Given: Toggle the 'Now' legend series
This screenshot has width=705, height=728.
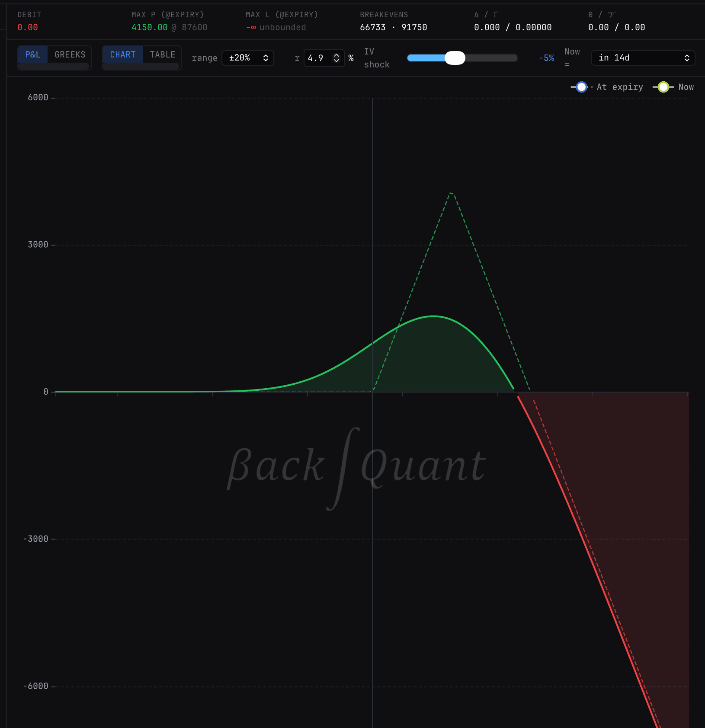Looking at the screenshot, I should (673, 87).
